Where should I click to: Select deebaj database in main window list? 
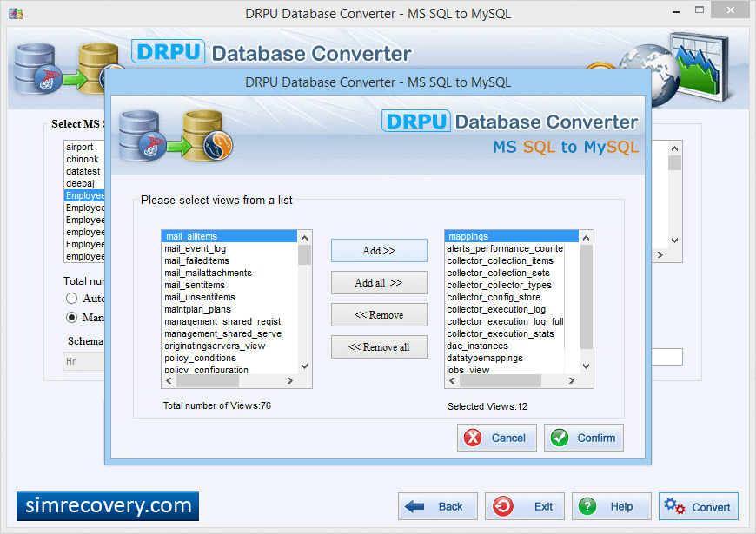pyautogui.click(x=84, y=183)
